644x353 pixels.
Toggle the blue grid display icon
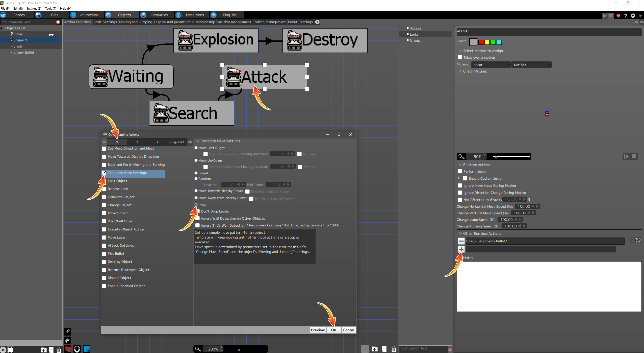(87, 349)
